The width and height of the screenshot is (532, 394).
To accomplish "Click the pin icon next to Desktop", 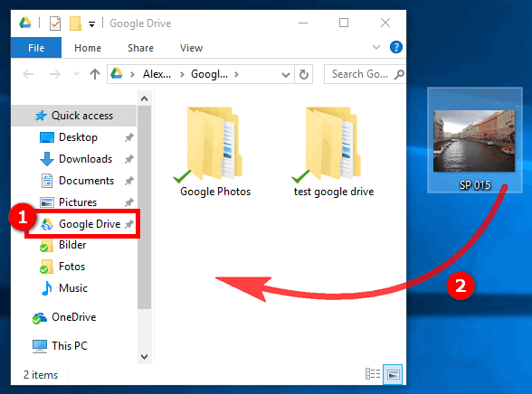I will click(128, 137).
